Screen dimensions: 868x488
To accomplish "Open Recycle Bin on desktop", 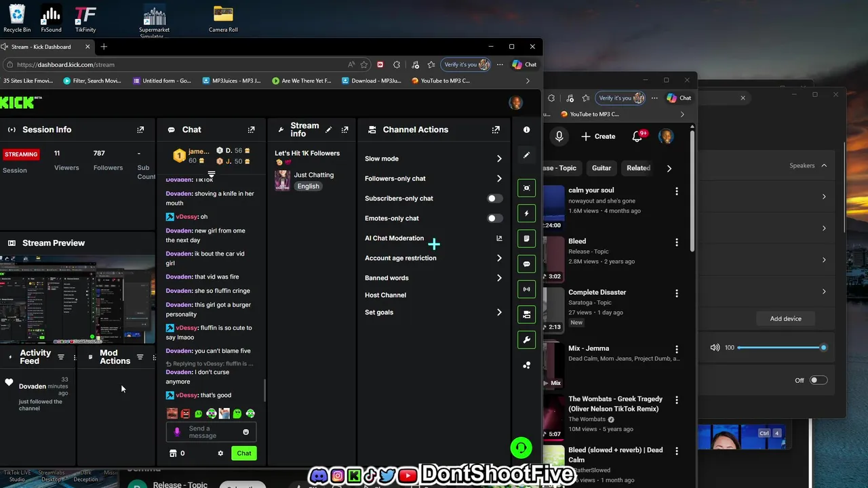I will click(x=17, y=18).
